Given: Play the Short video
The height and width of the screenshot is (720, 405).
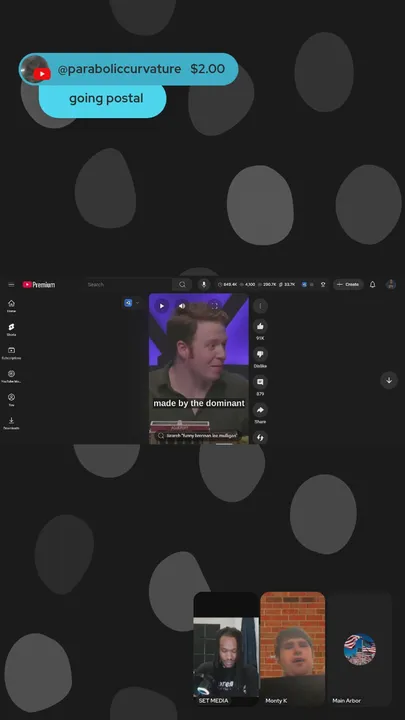Looking at the screenshot, I should pyautogui.click(x=162, y=306).
